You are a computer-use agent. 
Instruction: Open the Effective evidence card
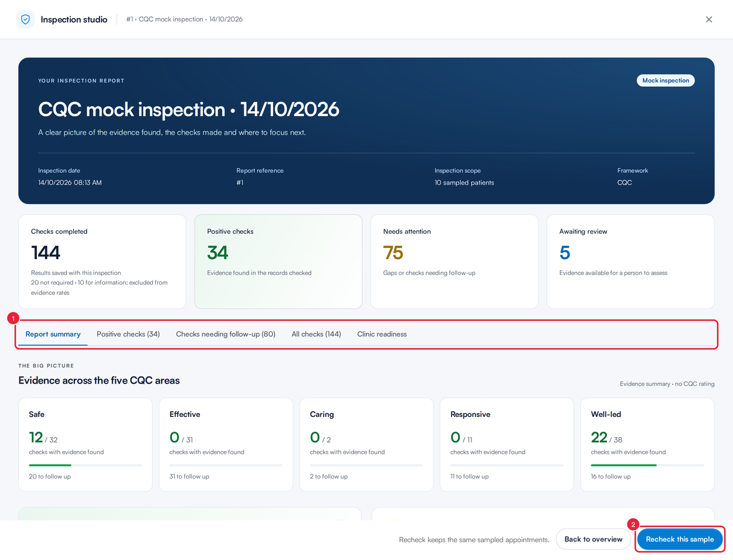pos(226,444)
